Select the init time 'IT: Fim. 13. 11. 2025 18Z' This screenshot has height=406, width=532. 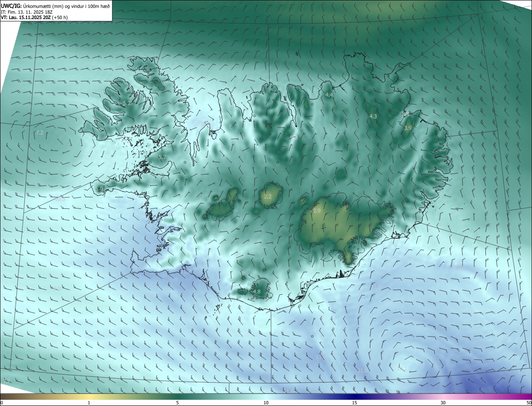(x=27, y=12)
